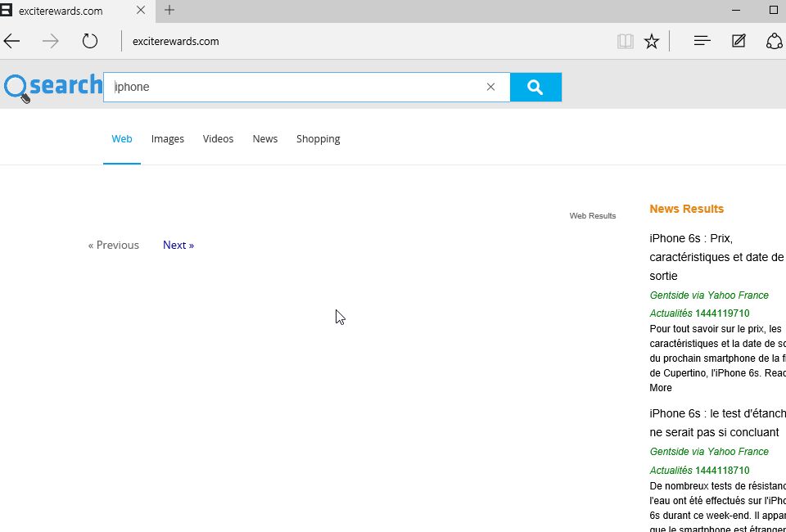Viewport: 786px width, 532px height.
Task: Click first Gentside via Yahoo France source
Action: coord(709,295)
